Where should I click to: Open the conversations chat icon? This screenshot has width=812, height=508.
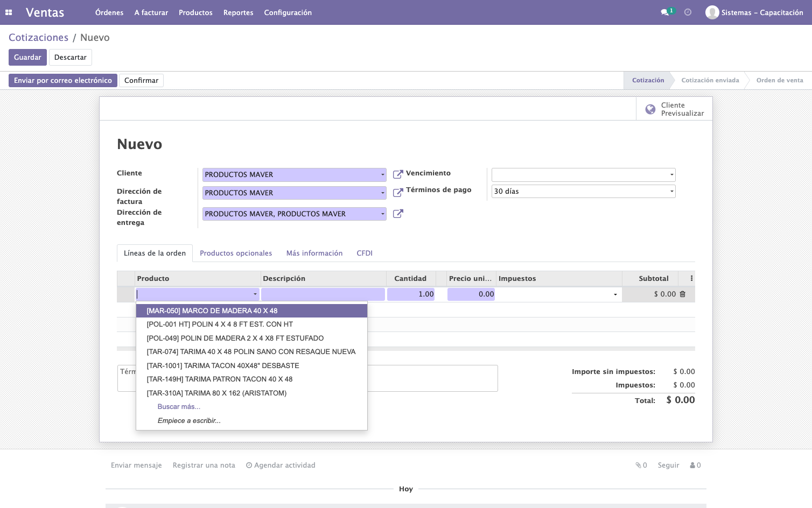click(664, 12)
